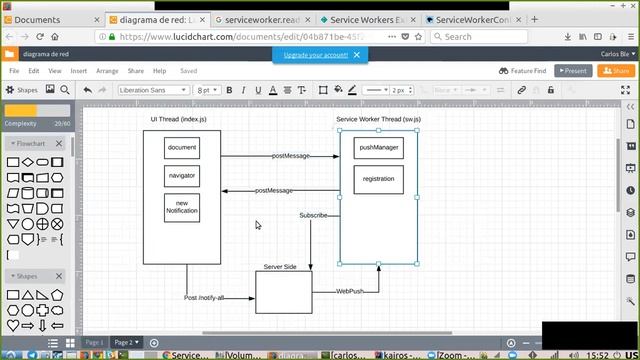640x360 pixels.
Task: Open comments speech bubble icon
Action: 631,257
